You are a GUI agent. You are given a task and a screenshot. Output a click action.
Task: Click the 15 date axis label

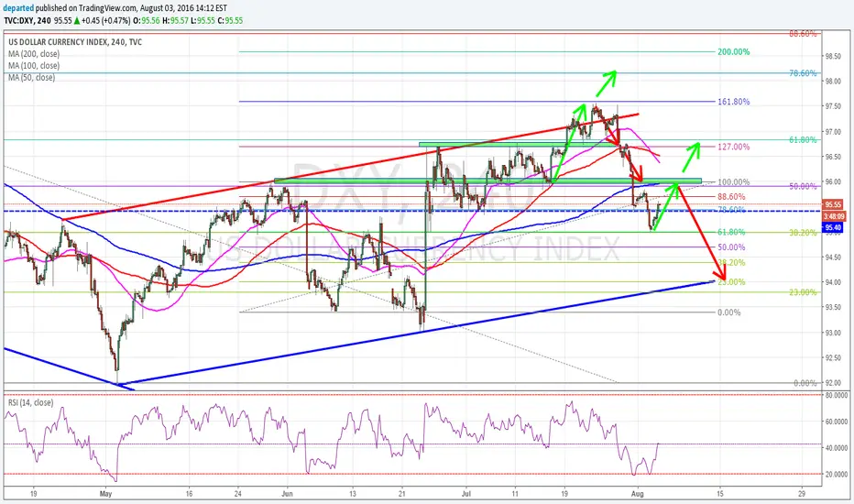click(x=720, y=494)
